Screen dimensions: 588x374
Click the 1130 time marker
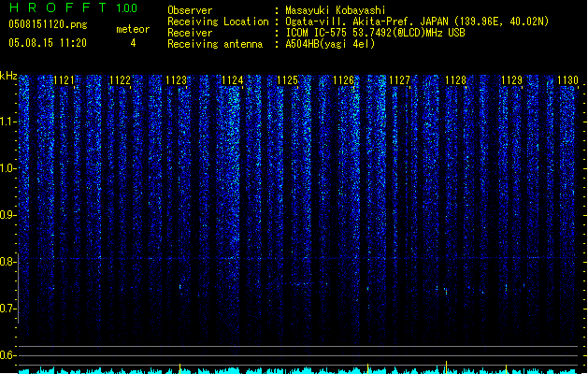[x=567, y=80]
